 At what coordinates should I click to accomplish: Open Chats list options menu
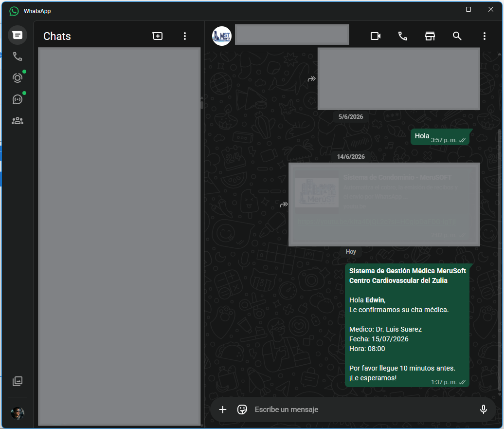(185, 36)
